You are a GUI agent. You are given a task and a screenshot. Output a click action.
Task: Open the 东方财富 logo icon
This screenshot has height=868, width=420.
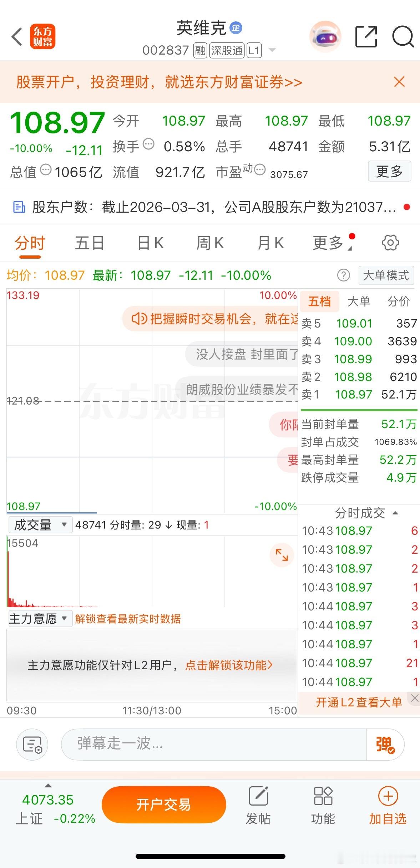[42, 36]
